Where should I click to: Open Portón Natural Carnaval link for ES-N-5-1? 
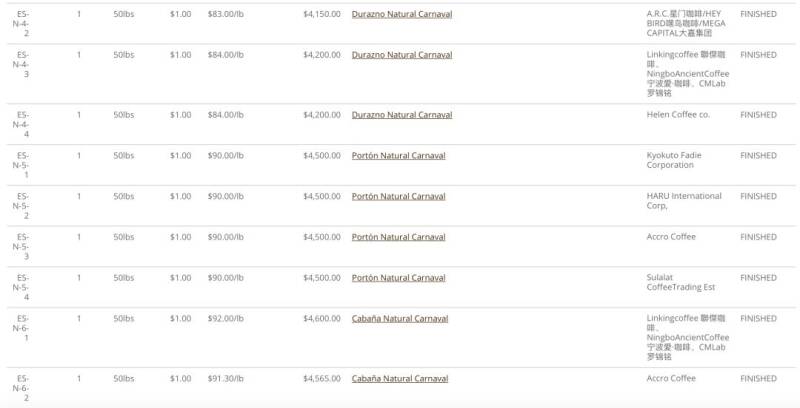(x=398, y=156)
